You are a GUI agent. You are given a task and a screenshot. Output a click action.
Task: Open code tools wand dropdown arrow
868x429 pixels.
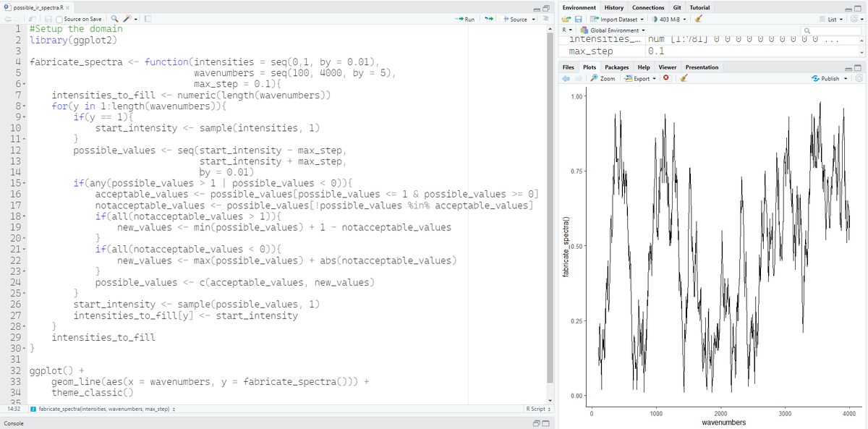click(136, 20)
